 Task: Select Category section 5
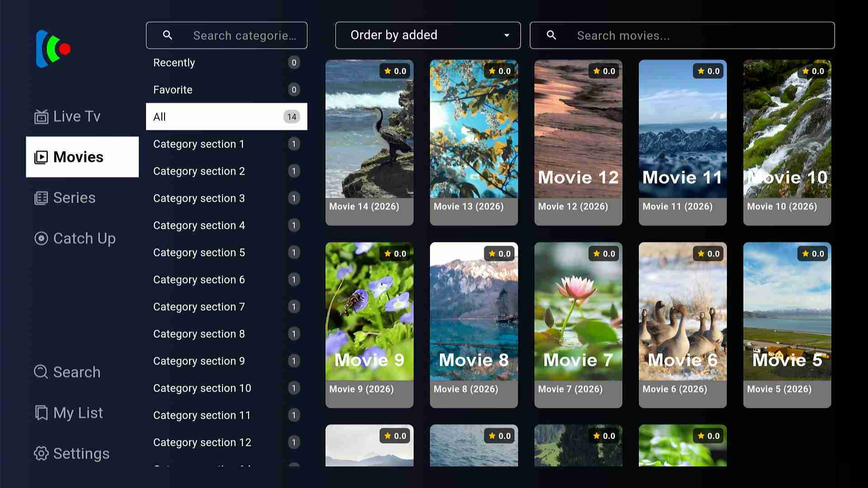point(226,252)
